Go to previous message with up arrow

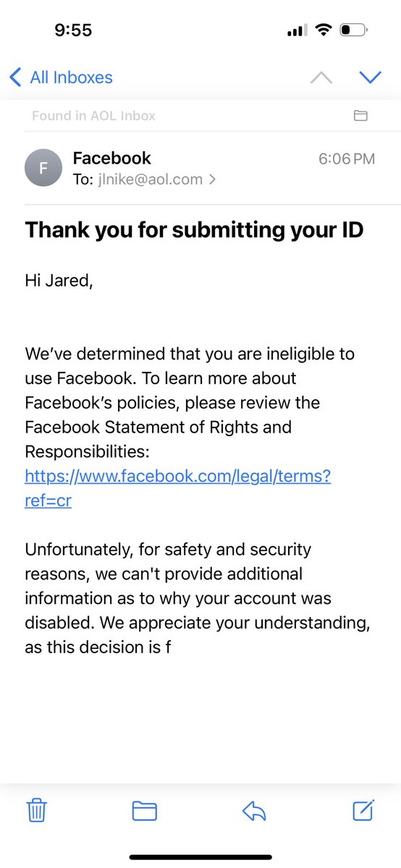tap(321, 77)
